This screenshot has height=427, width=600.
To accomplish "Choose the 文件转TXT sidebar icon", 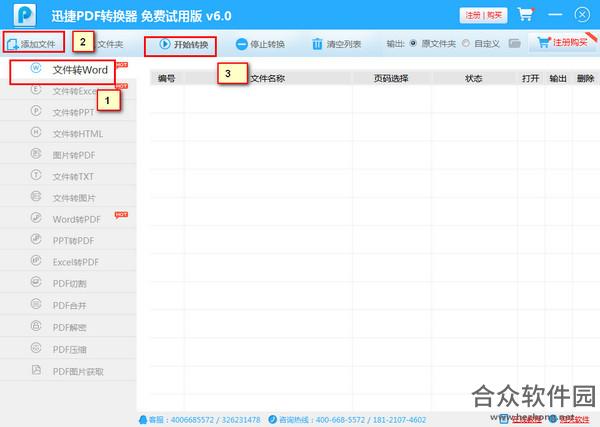I will 36,175.
